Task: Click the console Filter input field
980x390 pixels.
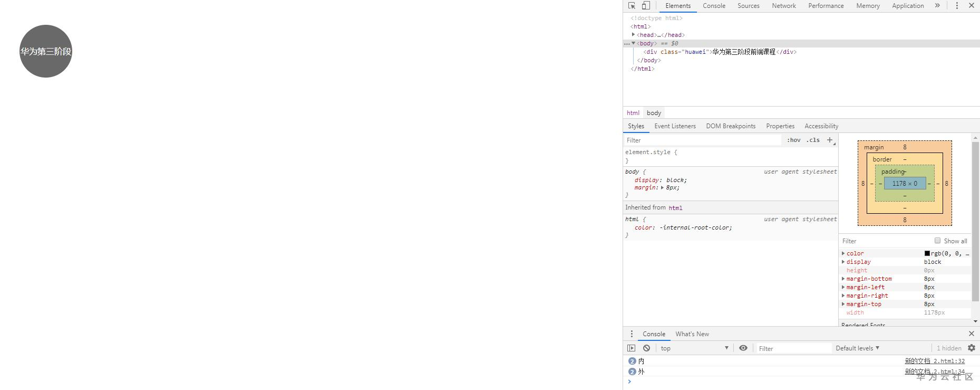Action: [794, 348]
